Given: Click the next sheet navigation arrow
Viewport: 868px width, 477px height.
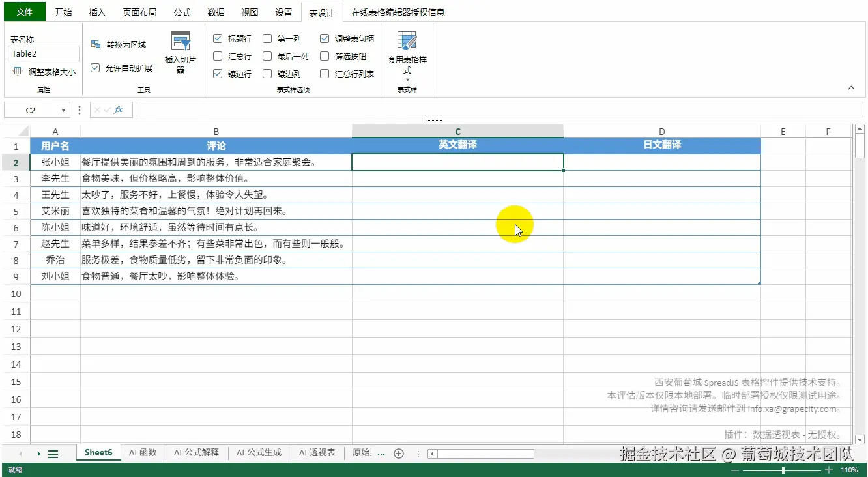Looking at the screenshot, I should click(x=39, y=454).
